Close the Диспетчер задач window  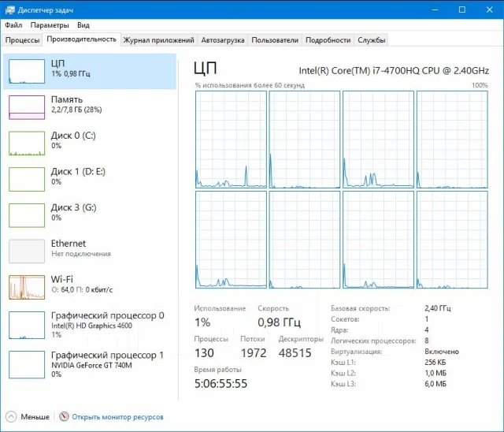pyautogui.click(x=489, y=9)
